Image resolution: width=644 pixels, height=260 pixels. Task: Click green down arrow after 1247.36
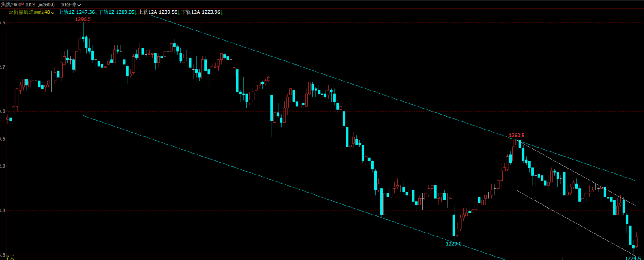(96, 12)
